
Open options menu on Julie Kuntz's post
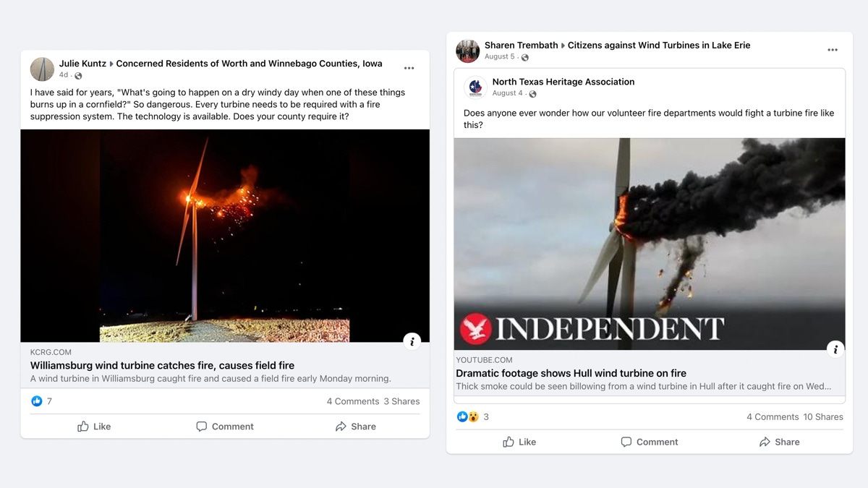[x=409, y=68]
